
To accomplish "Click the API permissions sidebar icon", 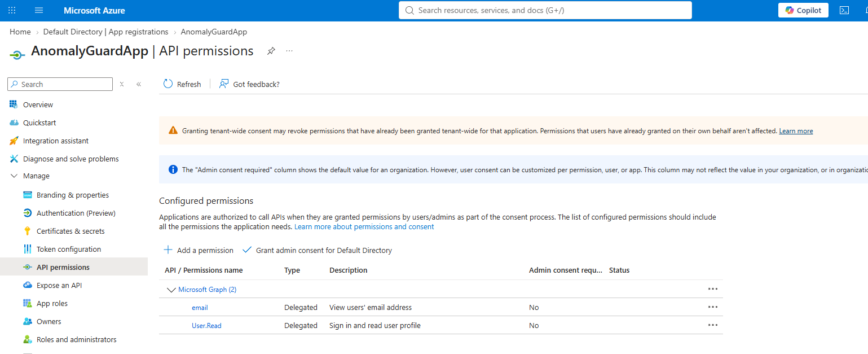I will pyautogui.click(x=28, y=267).
